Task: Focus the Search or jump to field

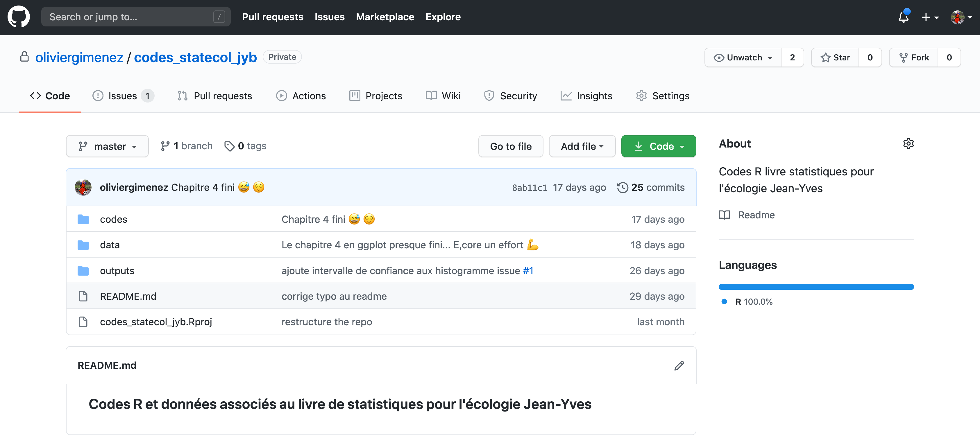Action: point(129,17)
